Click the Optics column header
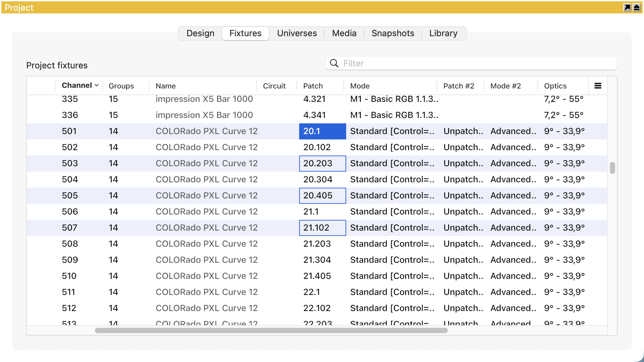The height and width of the screenshot is (362, 644). (x=555, y=86)
